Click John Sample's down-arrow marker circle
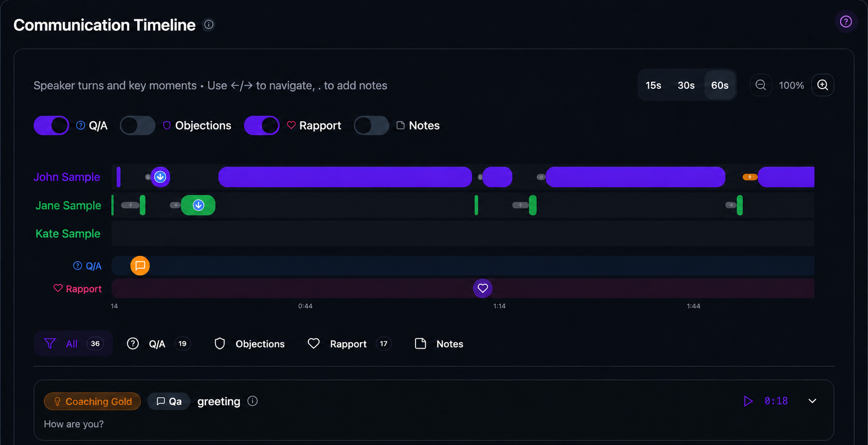Image resolution: width=868 pixels, height=445 pixels. click(x=160, y=177)
